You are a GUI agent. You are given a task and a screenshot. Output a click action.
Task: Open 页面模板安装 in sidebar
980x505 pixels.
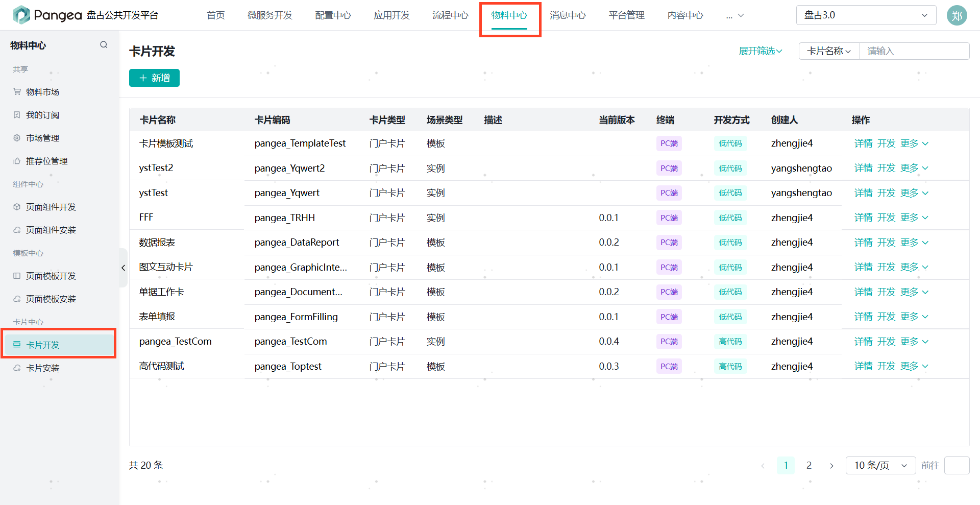coord(51,299)
